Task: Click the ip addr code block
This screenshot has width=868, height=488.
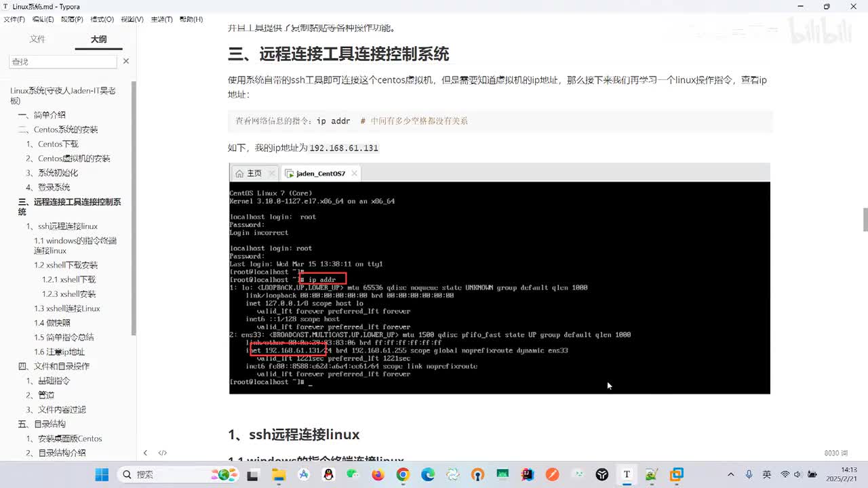Action: click(x=500, y=121)
